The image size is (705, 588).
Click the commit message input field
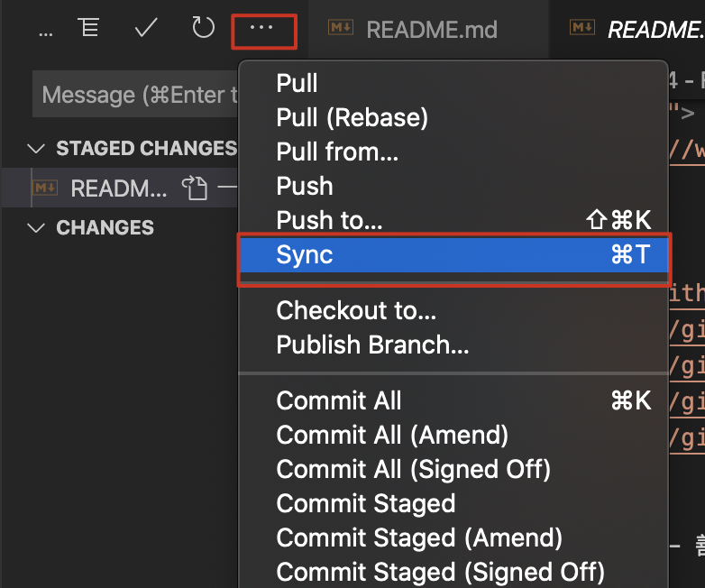click(135, 94)
